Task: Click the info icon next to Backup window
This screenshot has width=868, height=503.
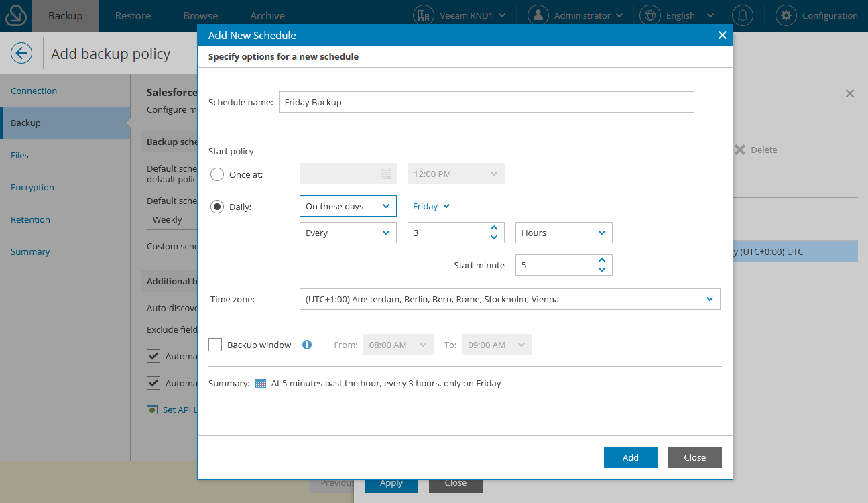Action: tap(307, 344)
